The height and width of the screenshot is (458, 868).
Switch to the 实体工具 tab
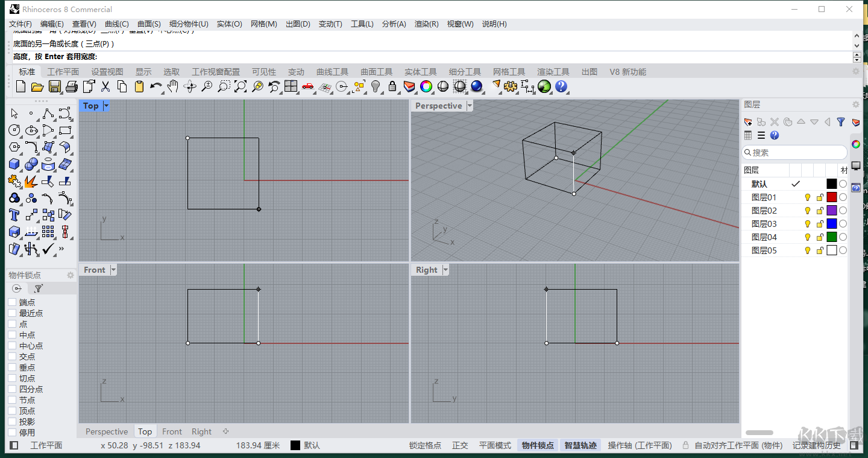[420, 71]
